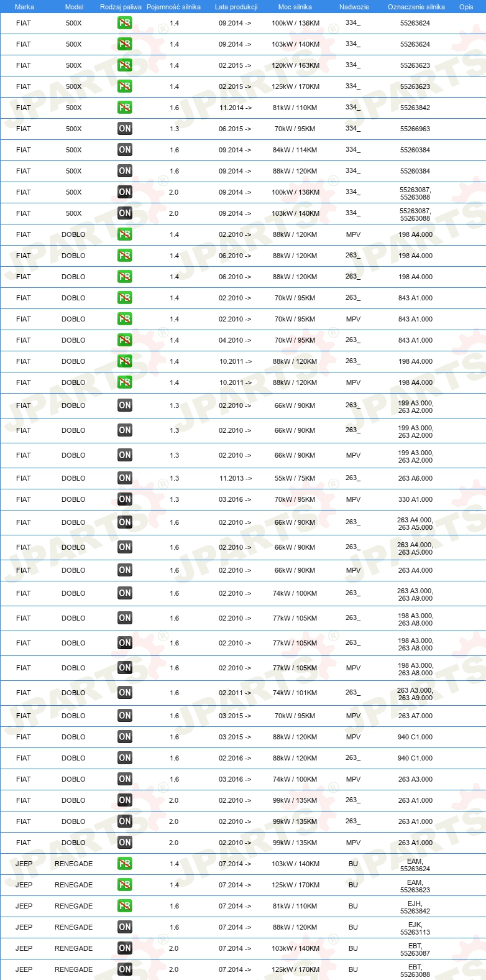Viewport: 486px width, 980px height.
Task: Select engine code 263 A7.000
Action: [x=415, y=716]
